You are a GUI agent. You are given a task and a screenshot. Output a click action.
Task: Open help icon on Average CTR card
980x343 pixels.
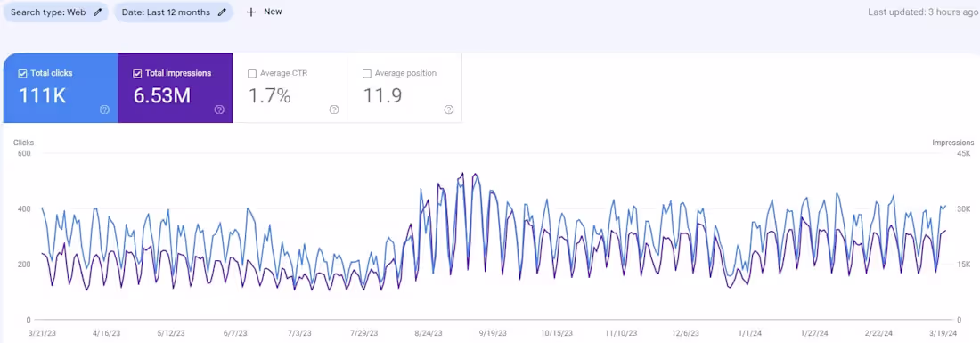point(334,110)
